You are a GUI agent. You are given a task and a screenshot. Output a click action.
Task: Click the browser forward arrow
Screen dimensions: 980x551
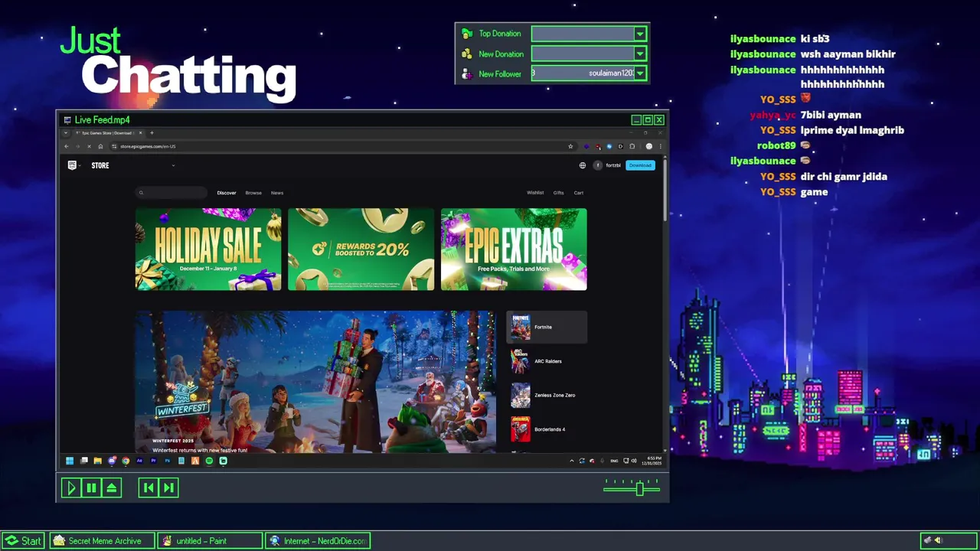tap(77, 146)
